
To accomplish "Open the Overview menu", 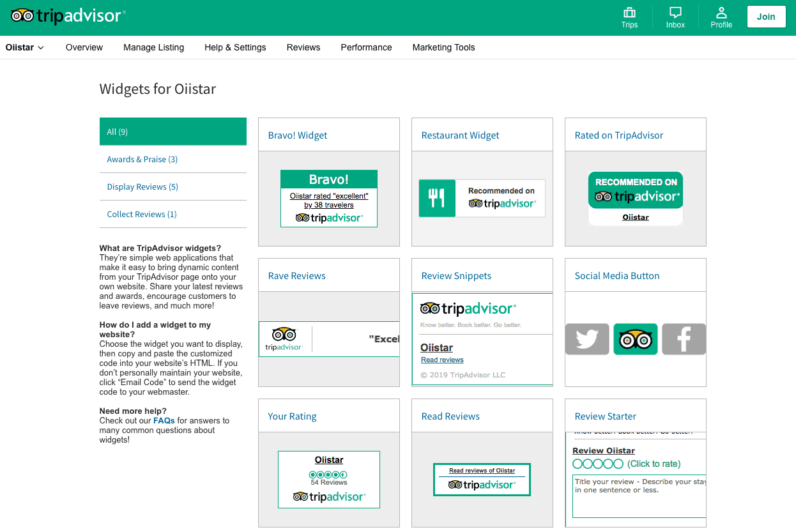I will [84, 47].
